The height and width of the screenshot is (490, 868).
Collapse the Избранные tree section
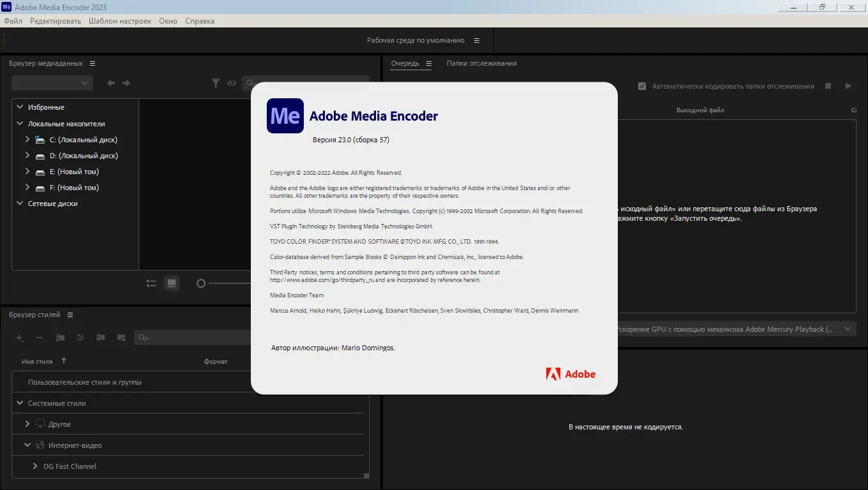(20, 107)
